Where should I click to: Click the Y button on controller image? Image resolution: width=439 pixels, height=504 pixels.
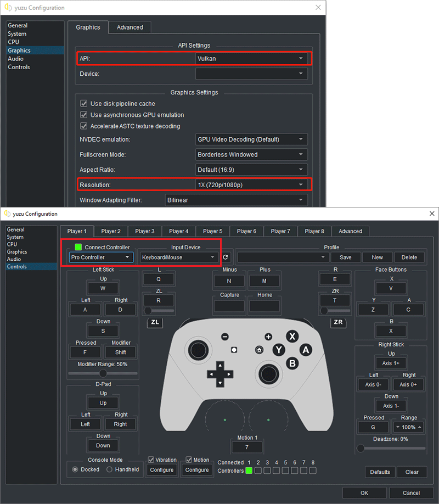279,350
